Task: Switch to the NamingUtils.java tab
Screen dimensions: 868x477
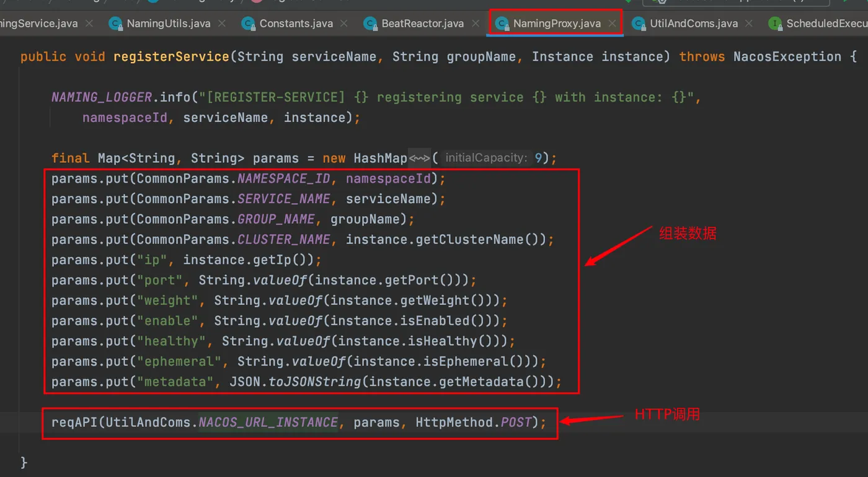Action: click(x=169, y=24)
